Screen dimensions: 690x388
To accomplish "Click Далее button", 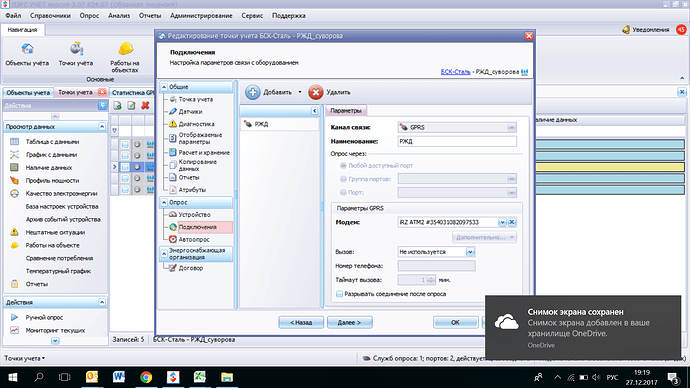I will (349, 322).
